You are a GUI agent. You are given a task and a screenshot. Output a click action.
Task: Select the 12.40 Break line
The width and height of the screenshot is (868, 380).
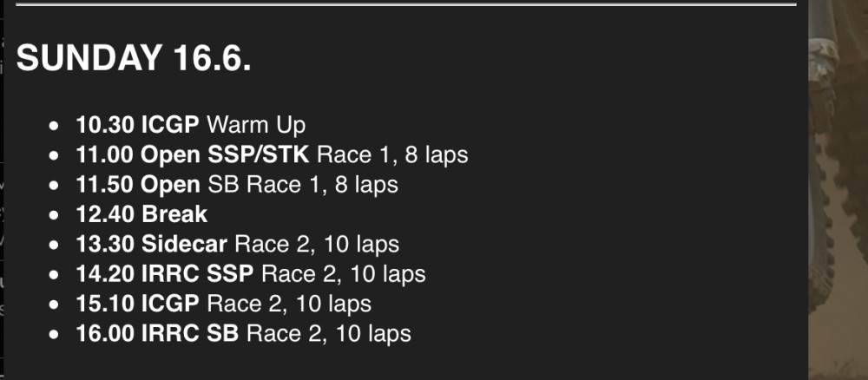141,214
